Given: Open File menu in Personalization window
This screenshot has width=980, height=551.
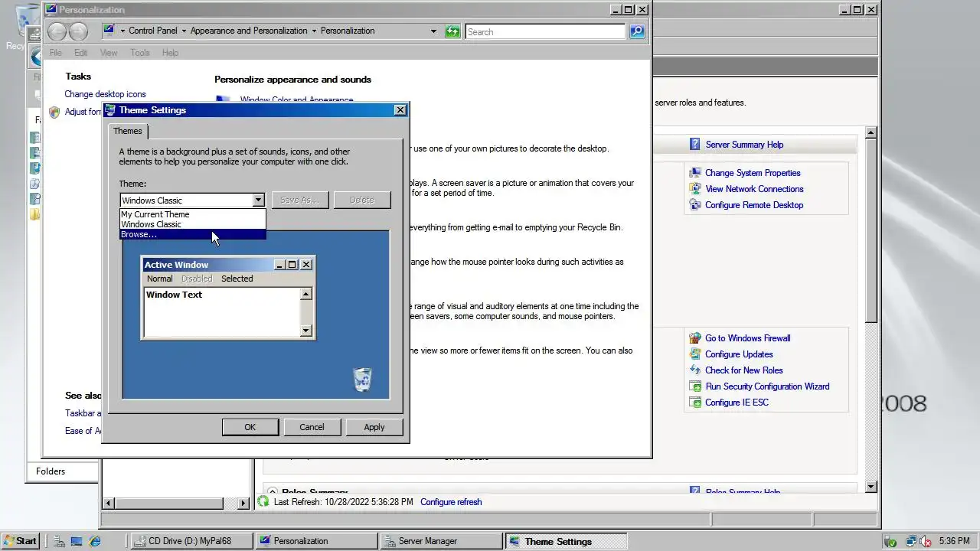Looking at the screenshot, I should 56,53.
